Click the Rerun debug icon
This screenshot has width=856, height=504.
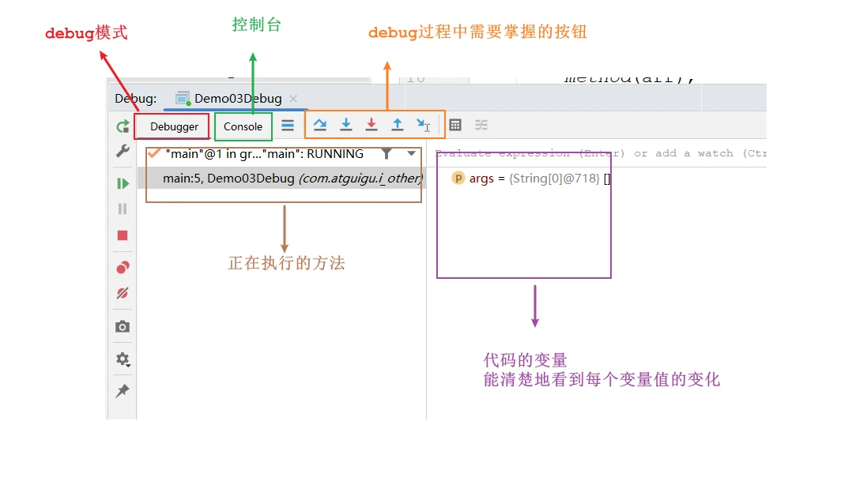point(123,126)
